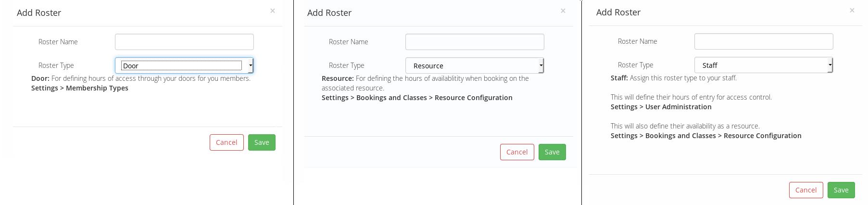Focus Roster Name field in the Resource dialog
The image size is (868, 205).
coord(475,42)
